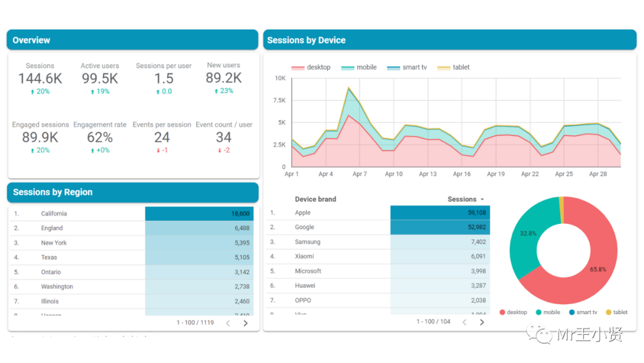Click the Overview section header

pos(132,40)
